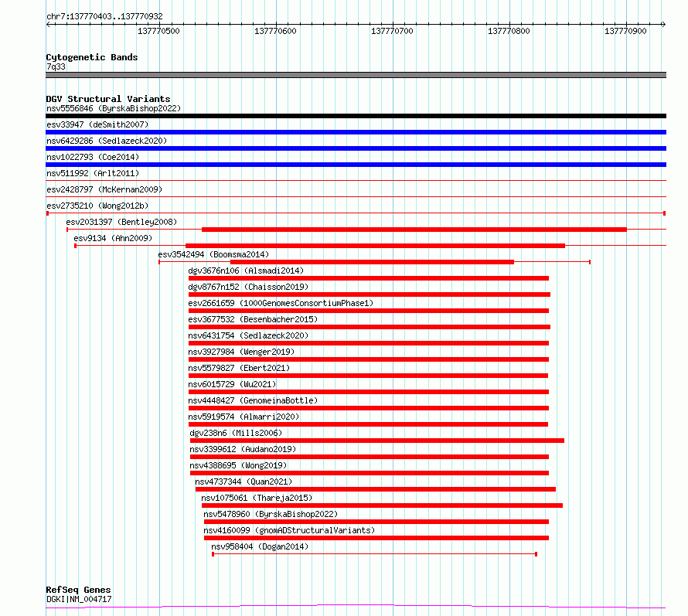Click the 7q33 band label

pyautogui.click(x=56, y=66)
